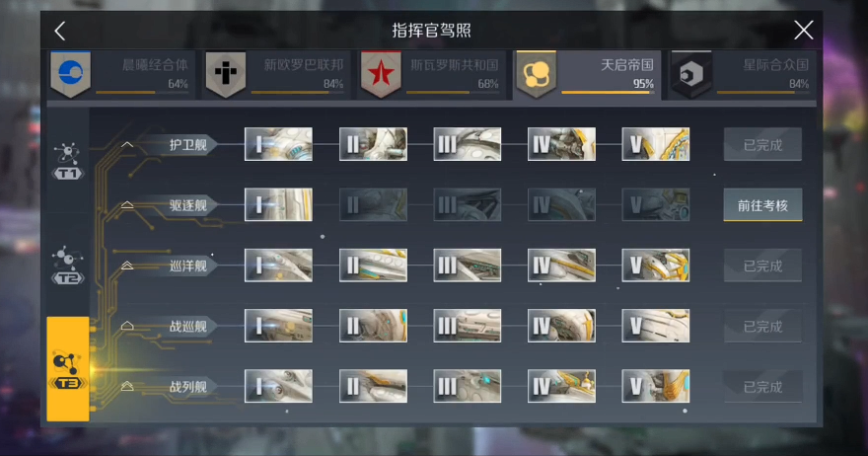Click the back arrow icon
This screenshot has height=456, width=868.
tap(60, 31)
